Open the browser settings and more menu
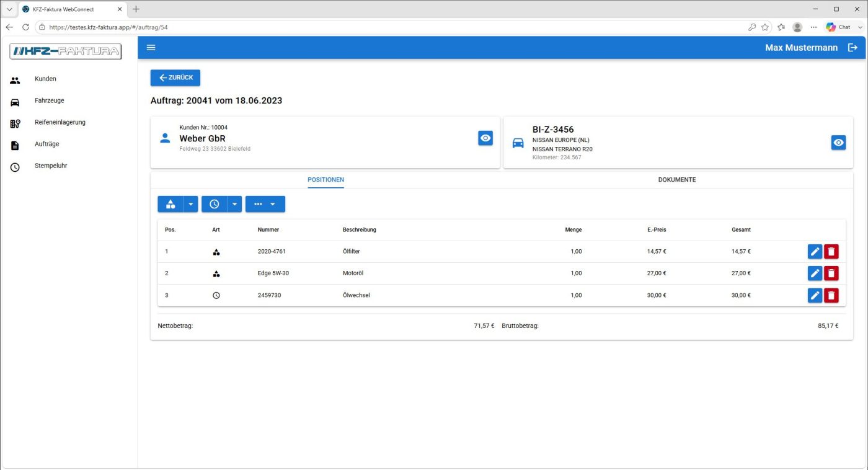This screenshot has height=470, width=868. pyautogui.click(x=813, y=27)
